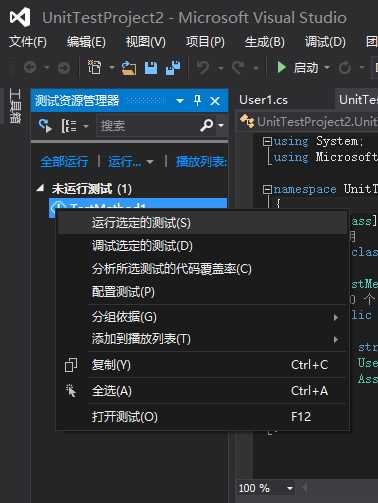Click the Test Explorer 搜索 input field
378x503 pixels.
147,126
